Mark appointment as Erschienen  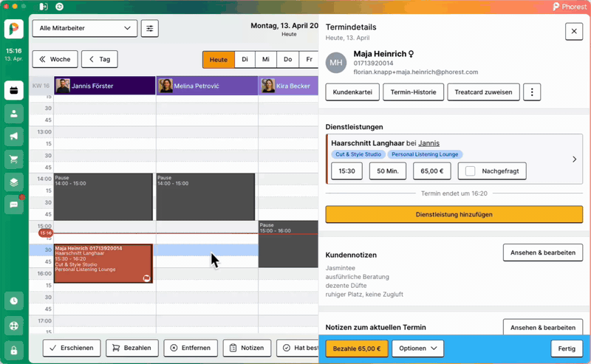[72, 348]
